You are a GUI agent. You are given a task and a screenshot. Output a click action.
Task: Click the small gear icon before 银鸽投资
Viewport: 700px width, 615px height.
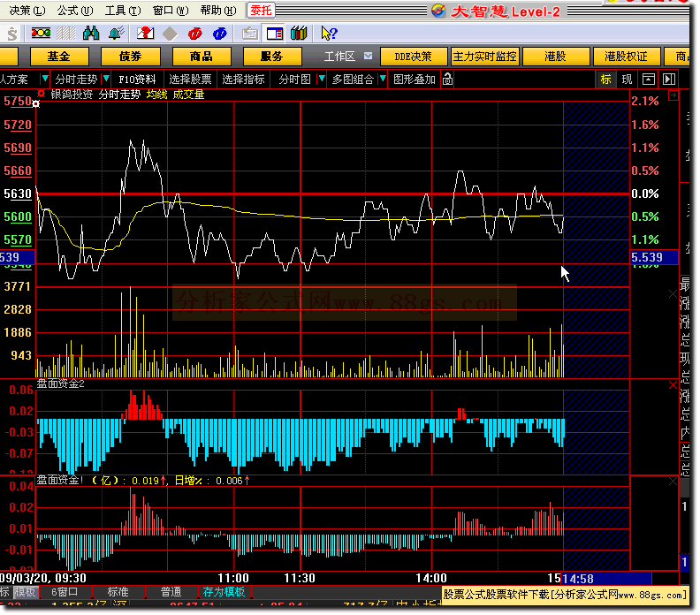click(41, 94)
